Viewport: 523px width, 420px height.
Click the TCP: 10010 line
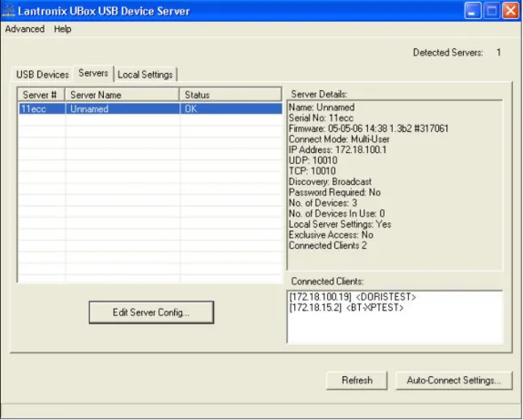(x=313, y=171)
